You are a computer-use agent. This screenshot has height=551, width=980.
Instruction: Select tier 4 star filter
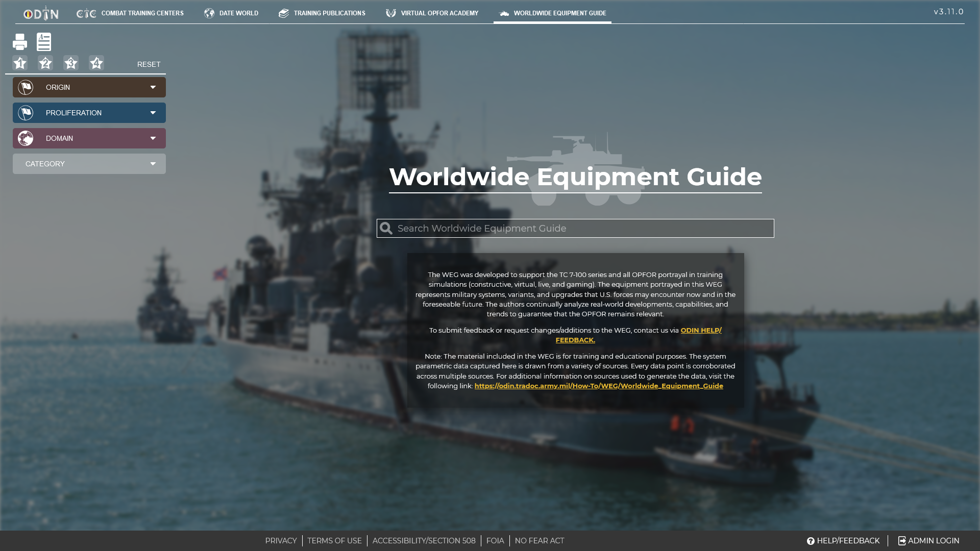(96, 63)
